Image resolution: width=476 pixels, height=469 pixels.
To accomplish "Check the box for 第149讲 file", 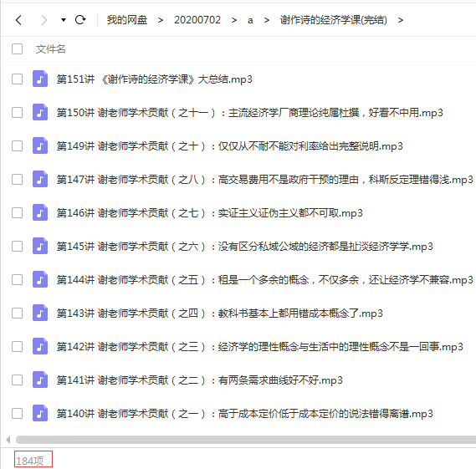I will tap(17, 146).
